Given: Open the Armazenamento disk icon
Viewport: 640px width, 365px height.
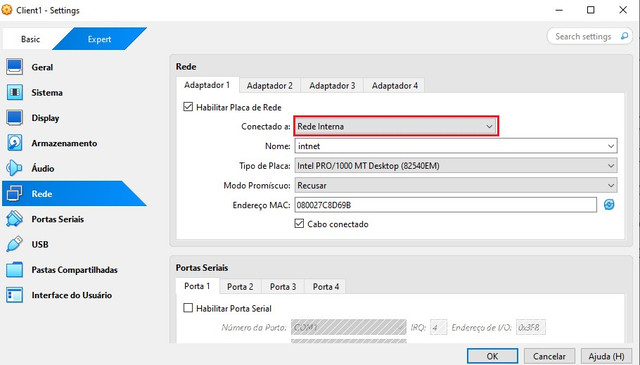Looking at the screenshot, I should (15, 143).
